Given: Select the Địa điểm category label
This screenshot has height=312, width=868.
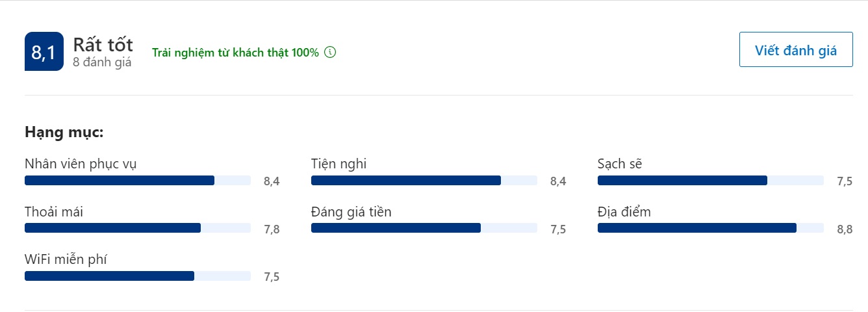Looking at the screenshot, I should pos(624,212).
